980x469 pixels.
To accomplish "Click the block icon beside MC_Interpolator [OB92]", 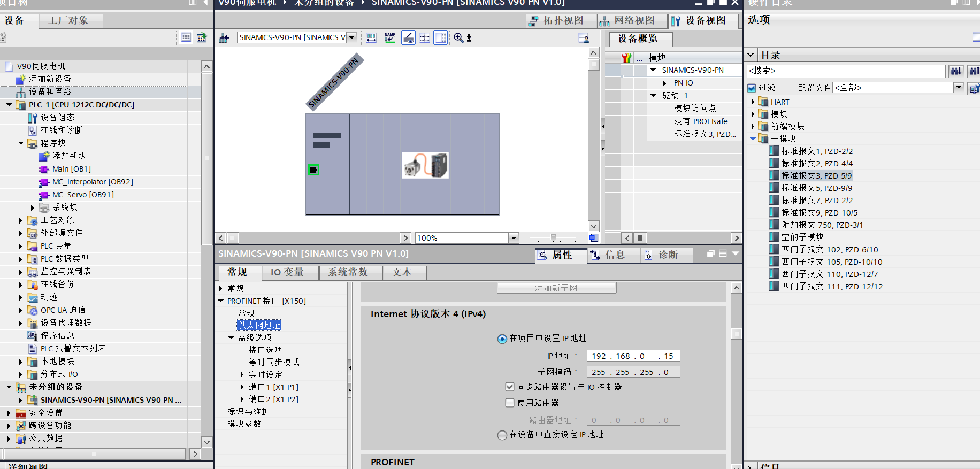I will pos(44,182).
